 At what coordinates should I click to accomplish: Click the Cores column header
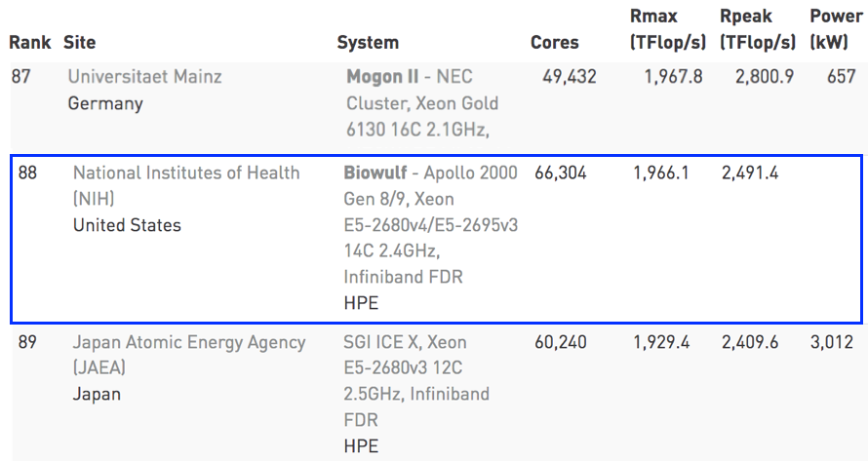click(x=554, y=43)
